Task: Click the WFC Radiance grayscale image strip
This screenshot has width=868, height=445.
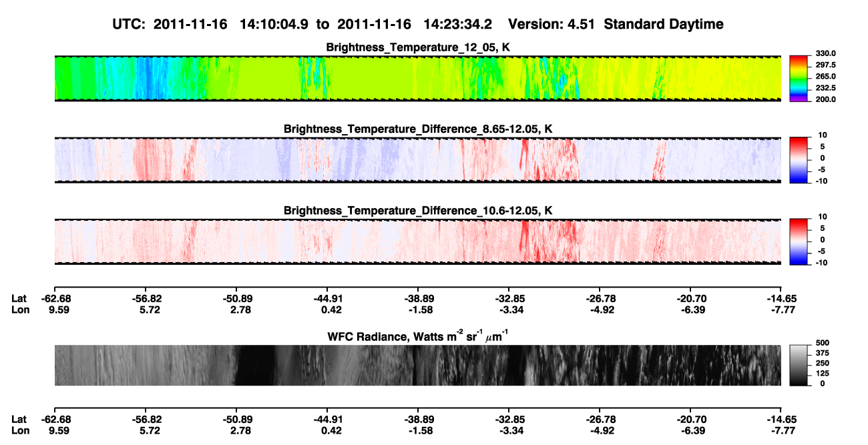Action: (x=417, y=366)
